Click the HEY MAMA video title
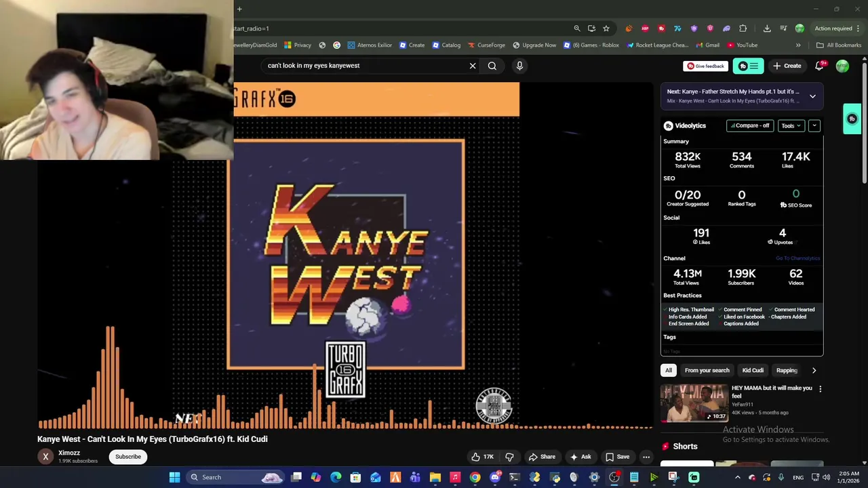The height and width of the screenshot is (488, 868). [x=772, y=392]
